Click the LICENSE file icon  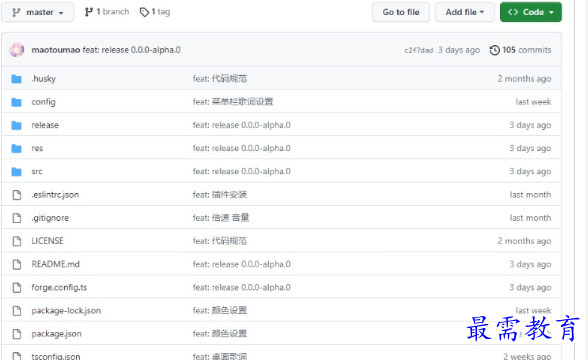17,241
